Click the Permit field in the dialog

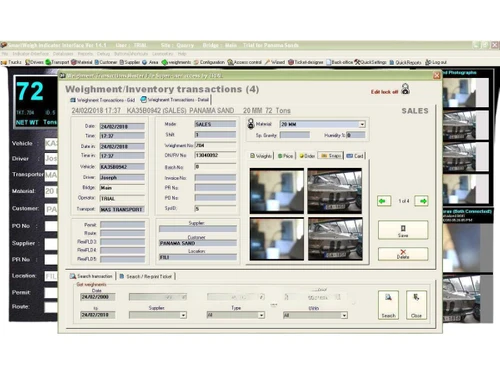click(122, 225)
